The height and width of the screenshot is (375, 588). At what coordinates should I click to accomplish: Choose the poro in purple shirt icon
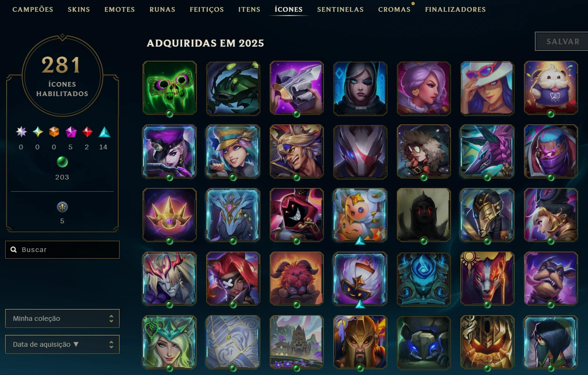(x=551, y=88)
